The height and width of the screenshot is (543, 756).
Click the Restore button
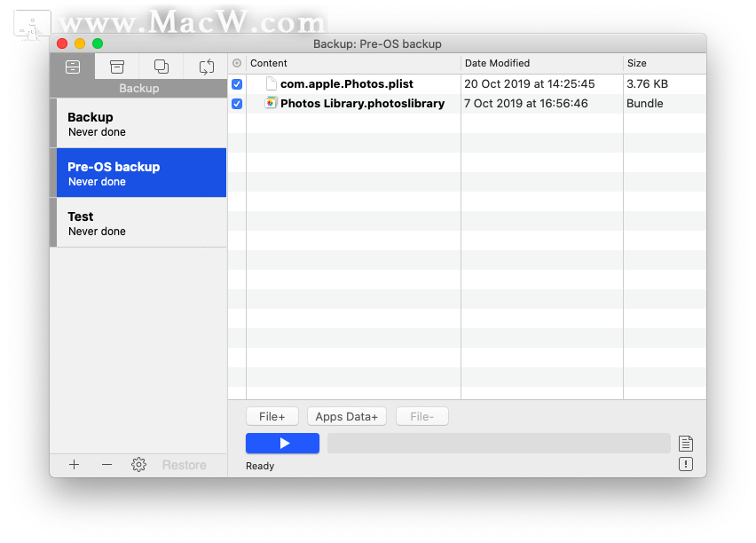coord(185,465)
